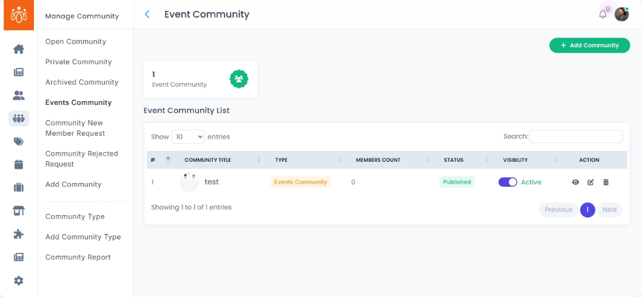Open settings gear icon in sidebar
Screen dimensions: 644x297
[19, 280]
